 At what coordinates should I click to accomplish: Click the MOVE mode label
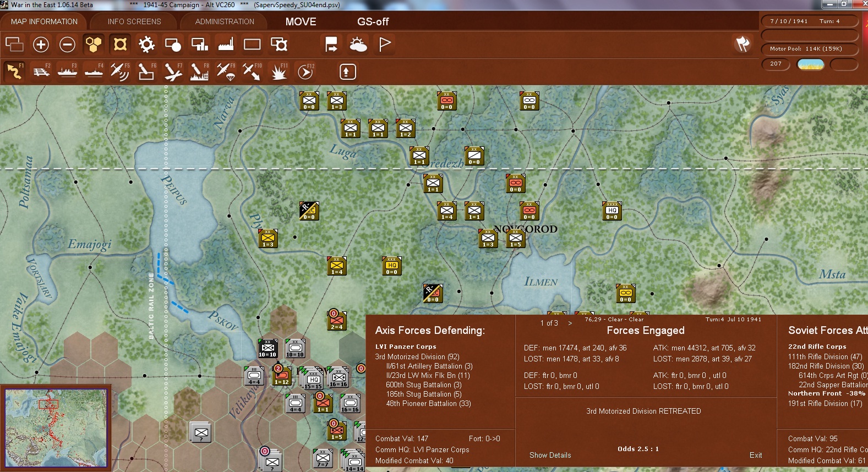tap(301, 21)
